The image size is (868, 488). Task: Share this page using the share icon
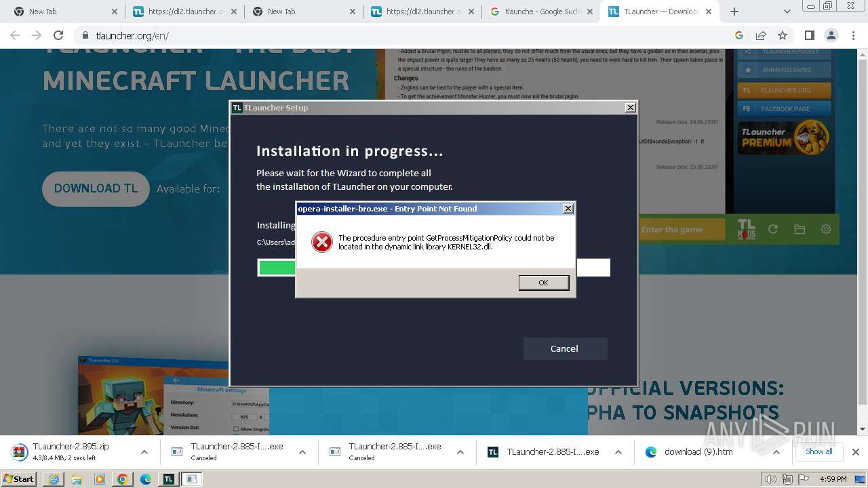761,35
